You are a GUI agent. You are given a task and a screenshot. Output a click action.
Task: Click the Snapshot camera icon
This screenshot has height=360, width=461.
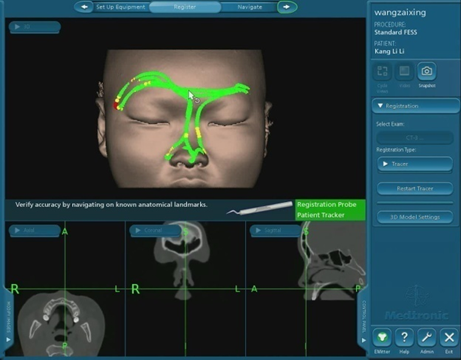coord(427,71)
